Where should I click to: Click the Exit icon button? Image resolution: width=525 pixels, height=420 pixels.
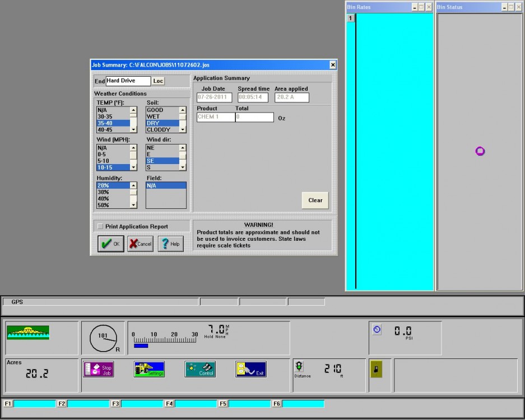(x=250, y=369)
